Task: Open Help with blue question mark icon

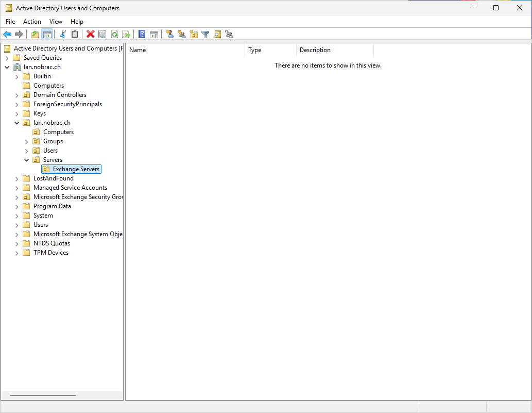Action: pos(142,35)
